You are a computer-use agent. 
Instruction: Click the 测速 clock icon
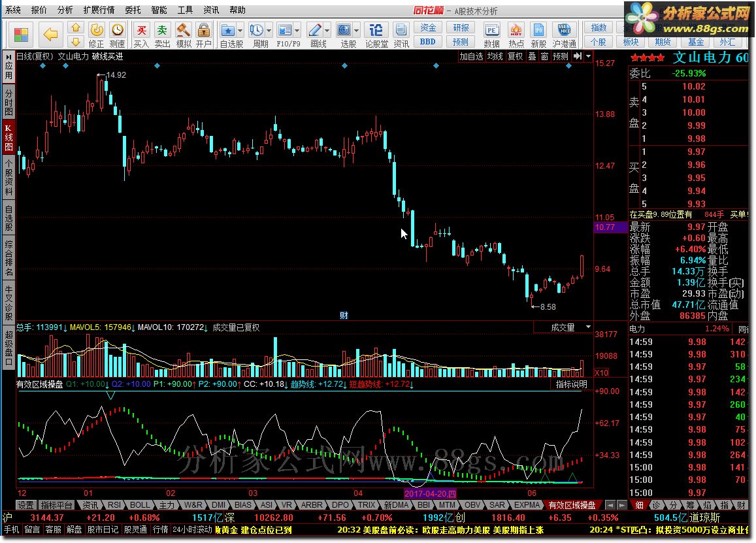[117, 30]
